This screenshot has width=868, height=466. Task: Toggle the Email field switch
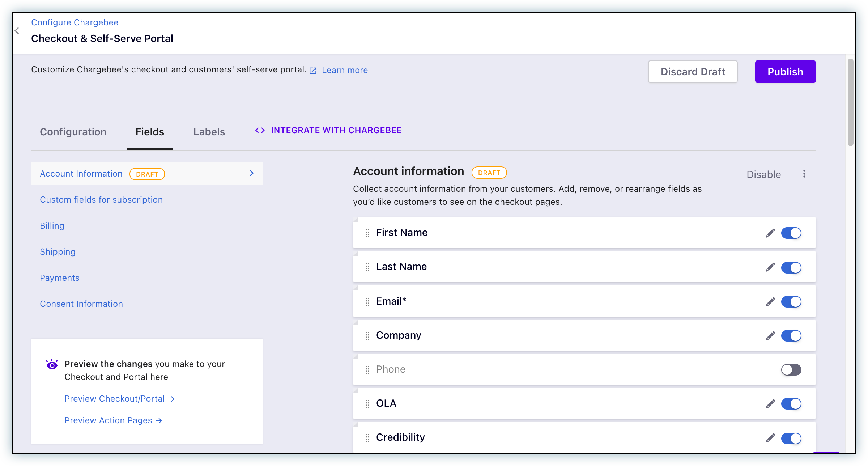791,302
